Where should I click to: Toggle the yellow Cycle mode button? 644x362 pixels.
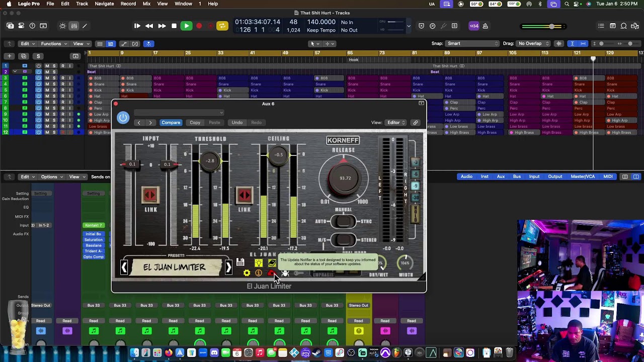tap(222, 26)
